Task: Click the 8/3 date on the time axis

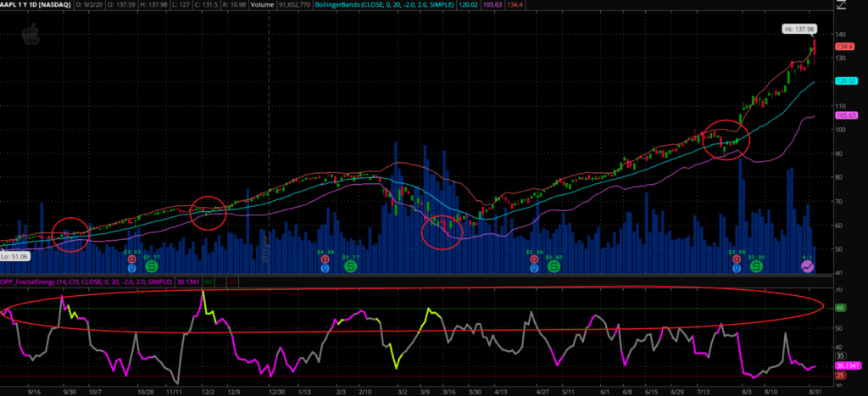Action: [746, 391]
